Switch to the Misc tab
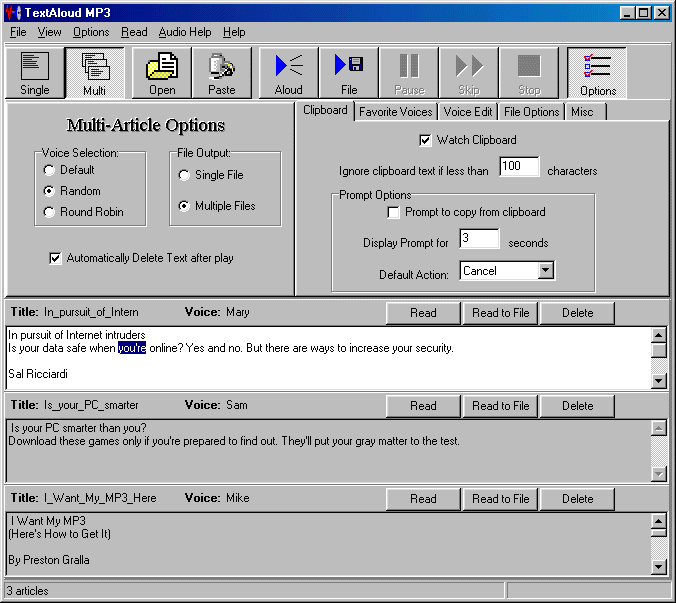Screen dimensions: 676x603 pos(585,112)
